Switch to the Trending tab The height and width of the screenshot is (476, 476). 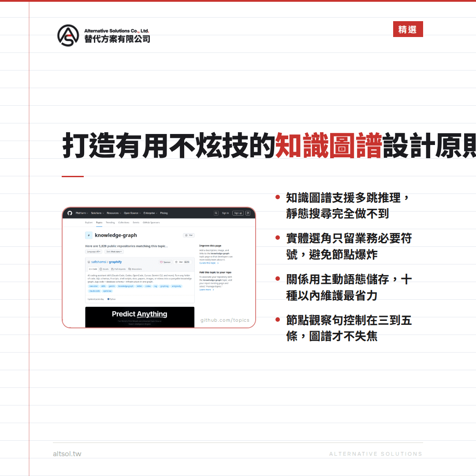(x=110, y=223)
